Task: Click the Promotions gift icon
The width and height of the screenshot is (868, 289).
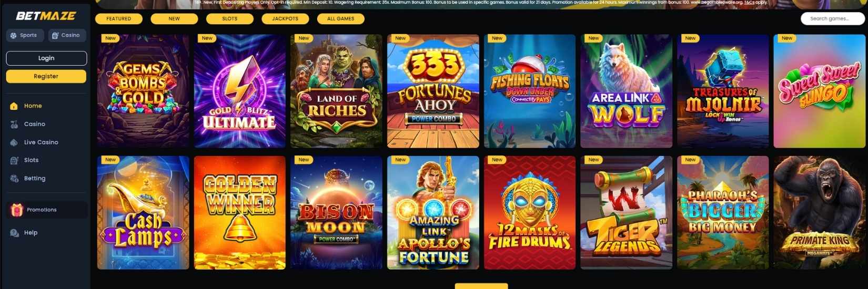Action: tap(17, 210)
